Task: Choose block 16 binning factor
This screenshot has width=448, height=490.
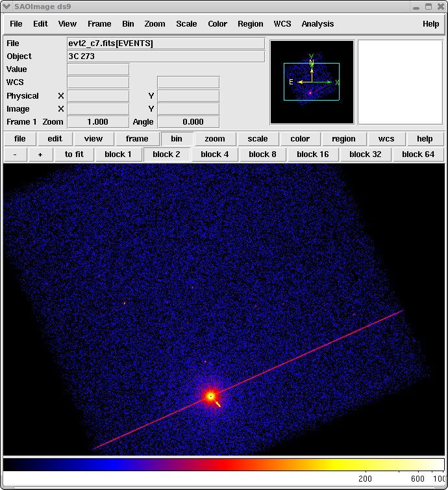Action: (312, 154)
